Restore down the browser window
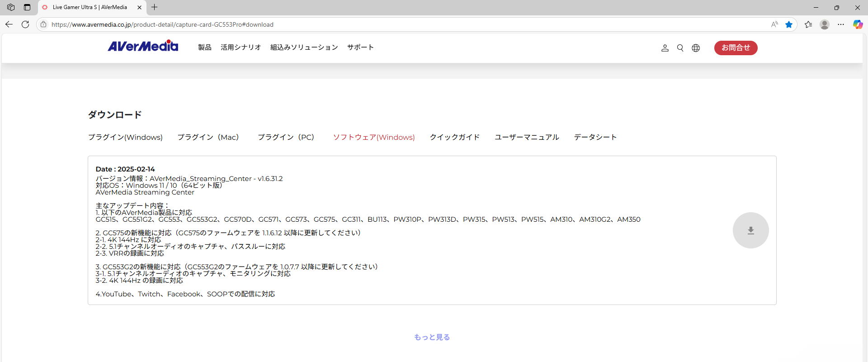This screenshot has height=362, width=868. [837, 7]
